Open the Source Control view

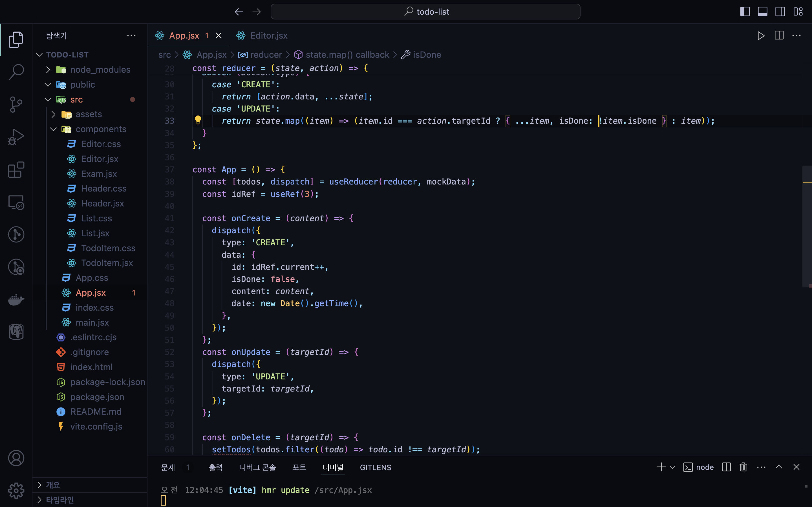tap(16, 104)
